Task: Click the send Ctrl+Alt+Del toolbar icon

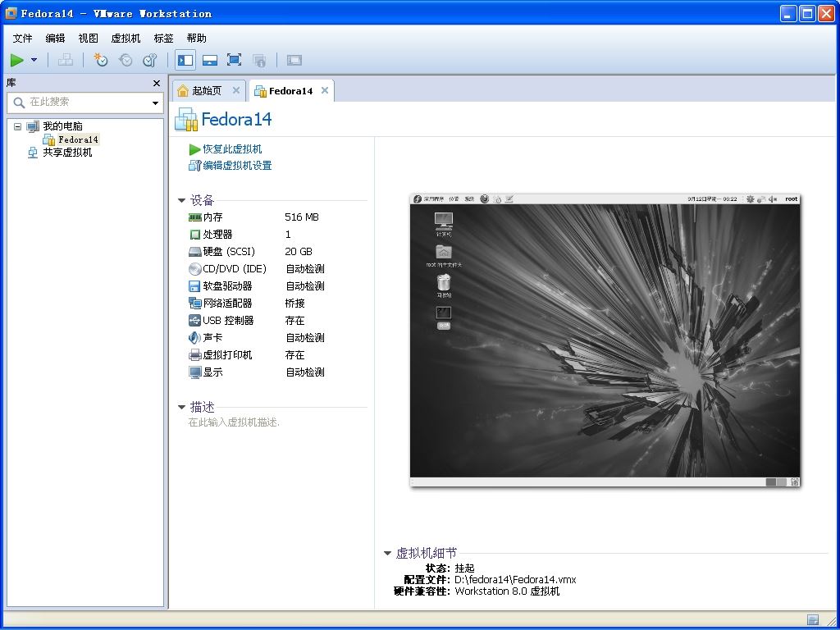Action: (x=66, y=60)
